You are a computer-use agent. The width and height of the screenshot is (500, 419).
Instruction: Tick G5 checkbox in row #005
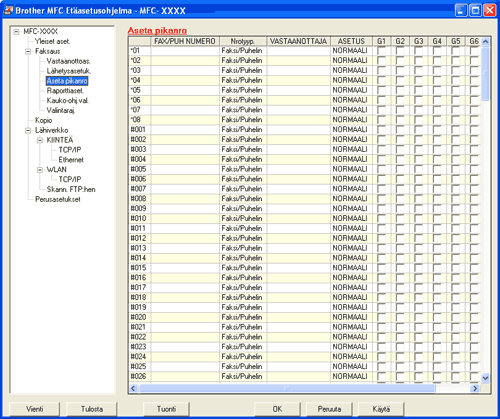(x=455, y=169)
